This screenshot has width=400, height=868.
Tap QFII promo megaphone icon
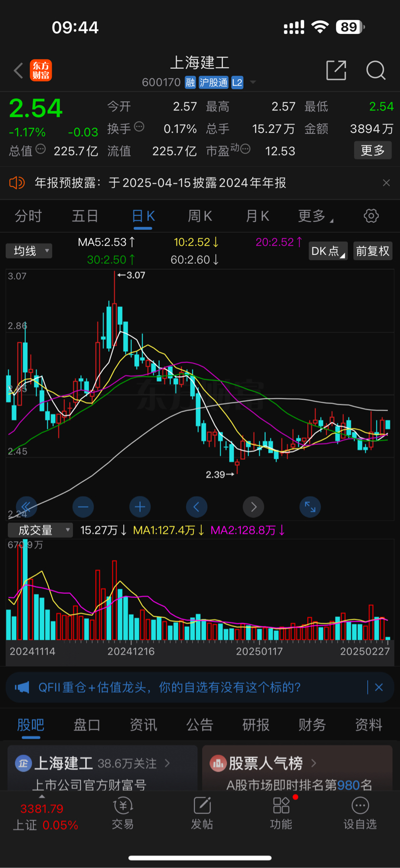22,687
